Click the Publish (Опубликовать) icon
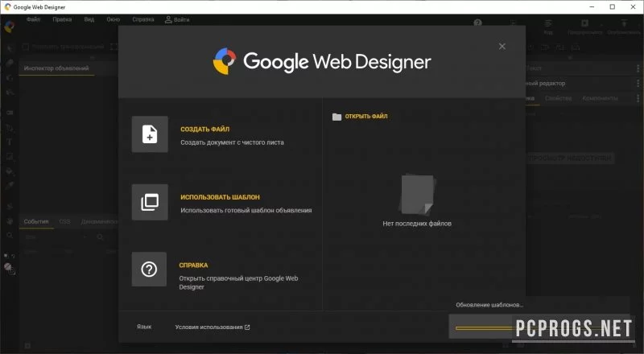The height and width of the screenshot is (354, 644). tap(623, 23)
